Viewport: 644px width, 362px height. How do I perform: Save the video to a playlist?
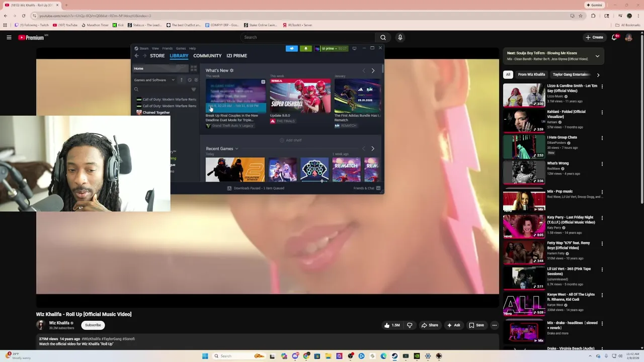pos(476,325)
